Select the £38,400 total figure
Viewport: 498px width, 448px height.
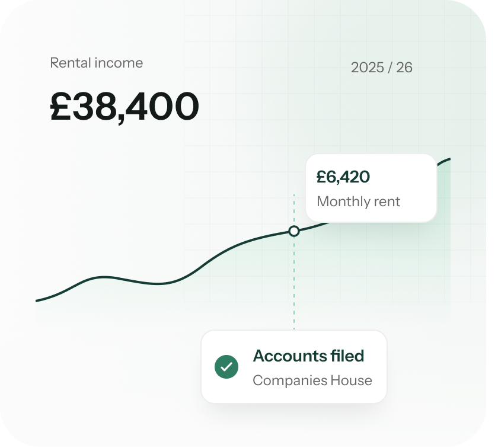124,107
